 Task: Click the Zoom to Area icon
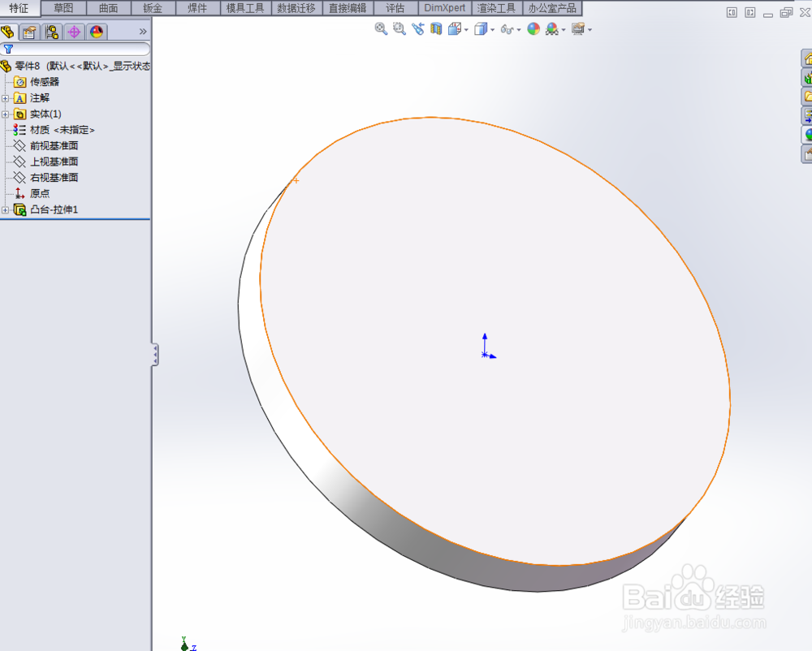click(399, 29)
